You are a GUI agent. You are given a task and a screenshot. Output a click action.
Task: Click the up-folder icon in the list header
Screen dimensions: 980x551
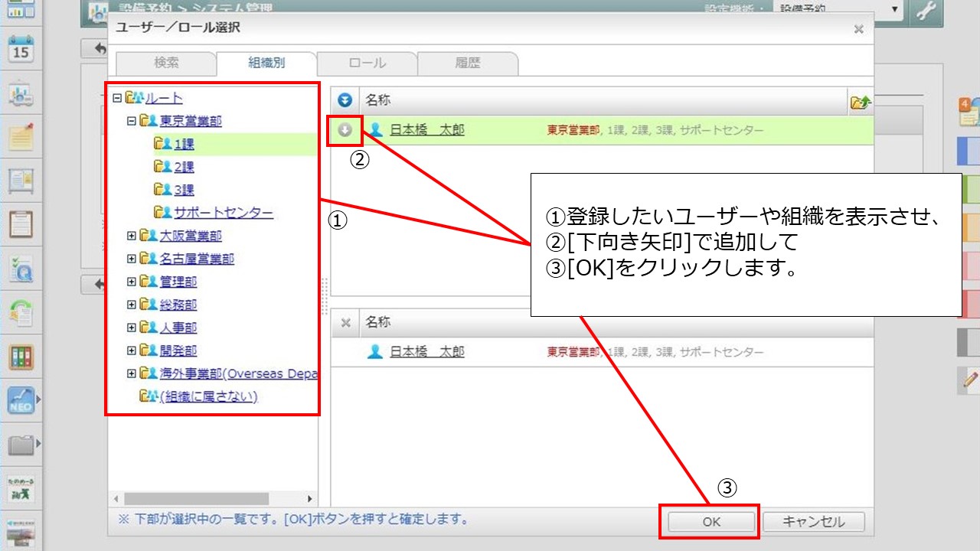(861, 102)
